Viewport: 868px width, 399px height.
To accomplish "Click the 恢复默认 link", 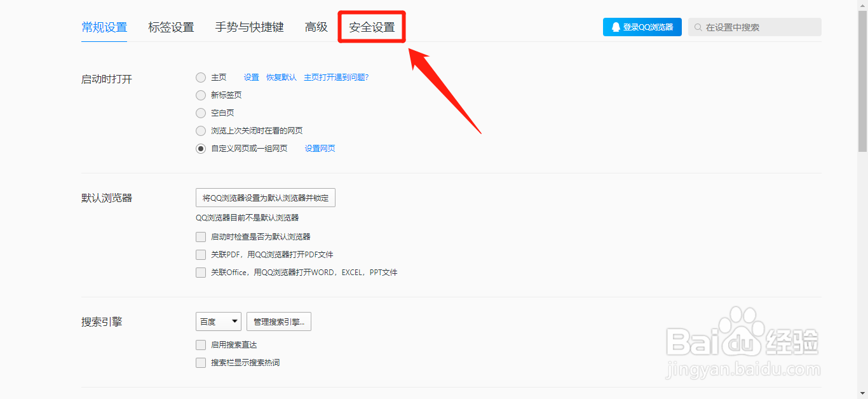I will [x=281, y=78].
